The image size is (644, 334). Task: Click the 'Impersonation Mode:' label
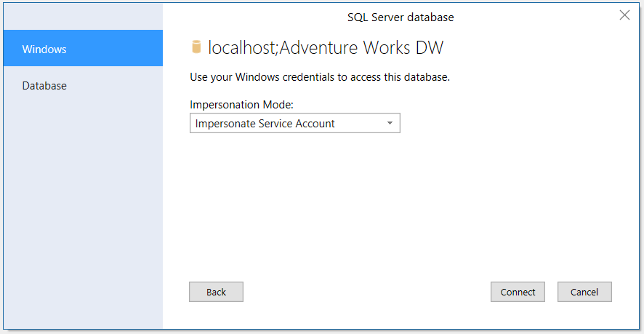tap(242, 105)
